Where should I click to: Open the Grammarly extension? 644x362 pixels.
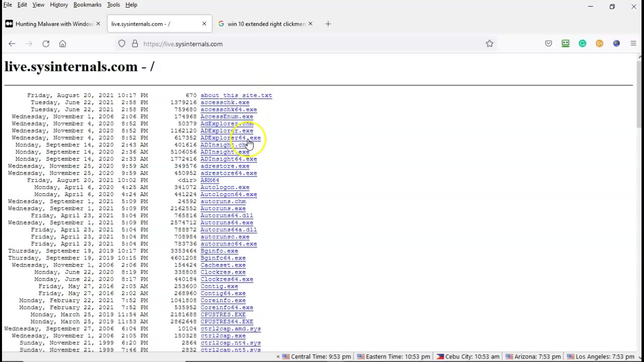click(x=583, y=44)
